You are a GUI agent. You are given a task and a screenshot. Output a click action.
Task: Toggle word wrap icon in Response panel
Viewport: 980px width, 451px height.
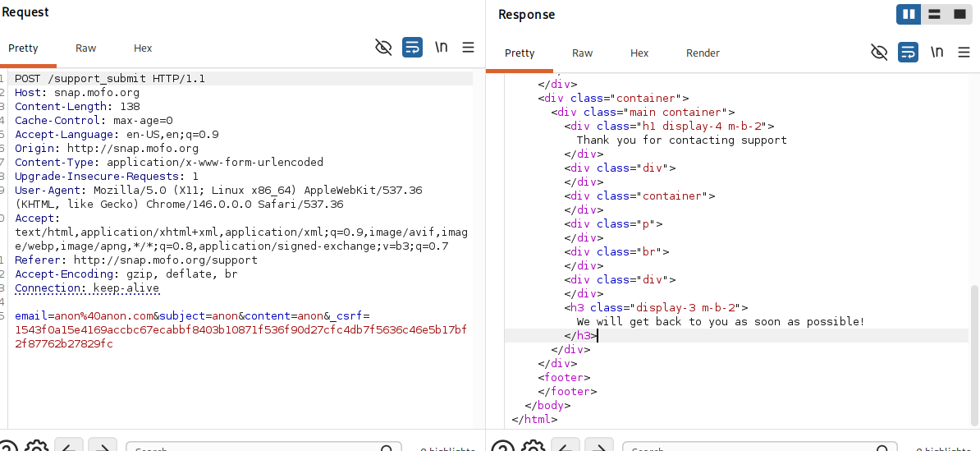click(x=908, y=53)
